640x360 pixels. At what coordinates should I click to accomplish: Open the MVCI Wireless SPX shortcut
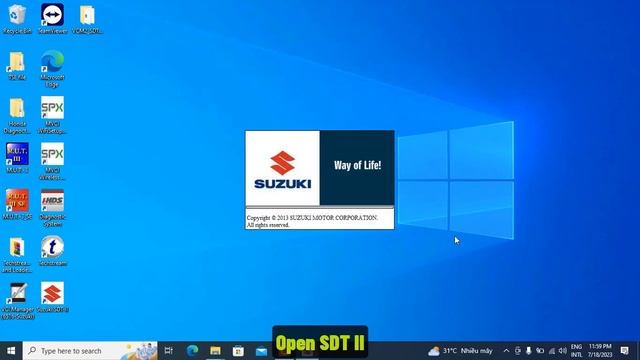pos(52,162)
